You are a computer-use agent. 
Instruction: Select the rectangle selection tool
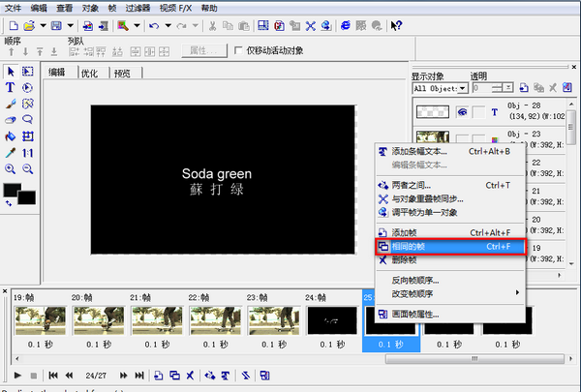(x=28, y=71)
